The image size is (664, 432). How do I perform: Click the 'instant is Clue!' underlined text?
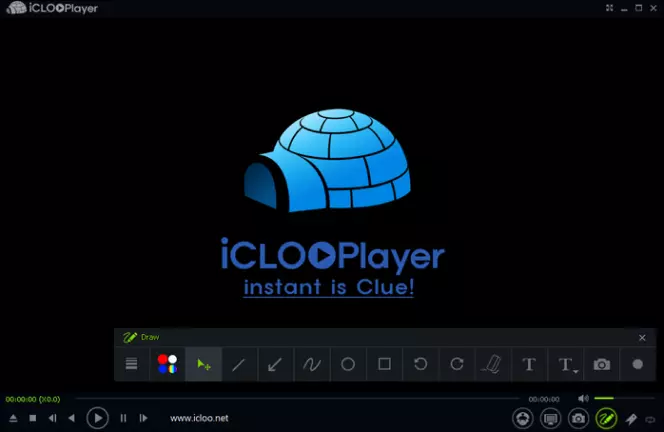pos(329,287)
